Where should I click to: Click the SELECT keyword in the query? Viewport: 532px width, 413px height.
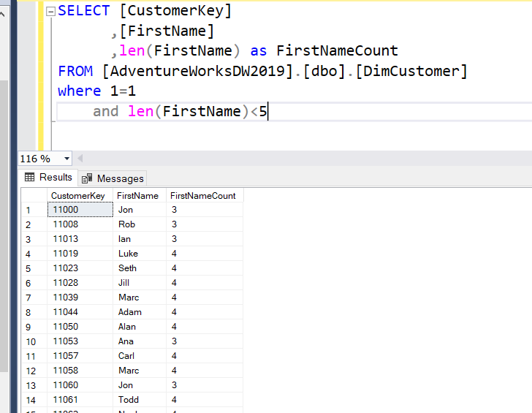click(x=84, y=10)
